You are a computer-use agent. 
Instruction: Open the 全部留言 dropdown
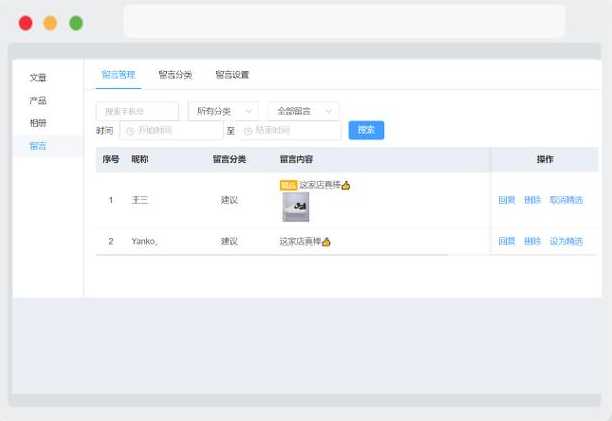coord(303,112)
